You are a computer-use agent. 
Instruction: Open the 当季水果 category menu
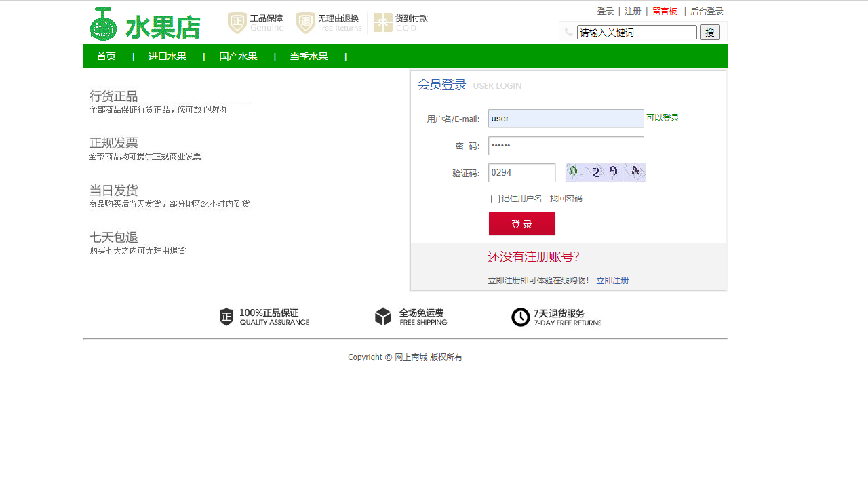(309, 56)
